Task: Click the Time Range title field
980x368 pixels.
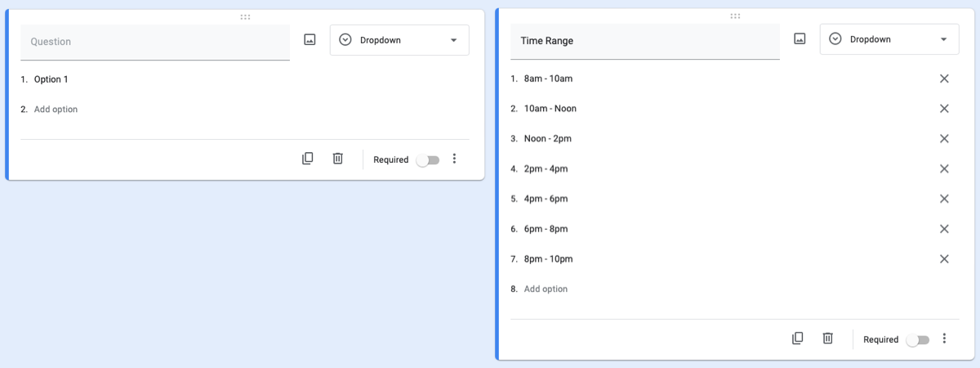Action: click(x=645, y=41)
